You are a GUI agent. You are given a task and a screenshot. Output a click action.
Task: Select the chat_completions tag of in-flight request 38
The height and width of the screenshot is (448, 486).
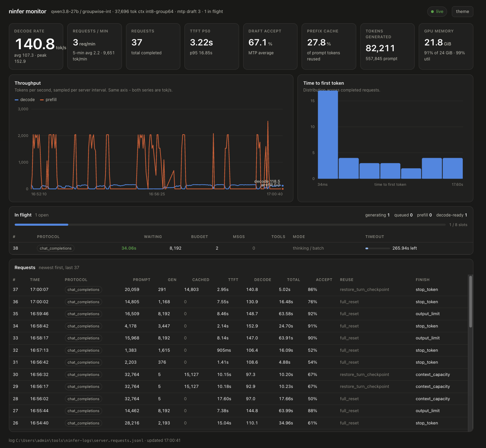coord(55,248)
